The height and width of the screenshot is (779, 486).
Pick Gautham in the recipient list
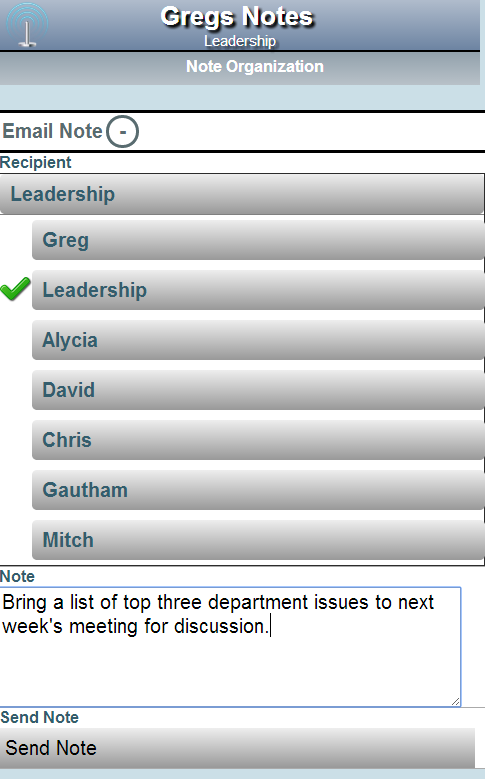tap(258, 490)
